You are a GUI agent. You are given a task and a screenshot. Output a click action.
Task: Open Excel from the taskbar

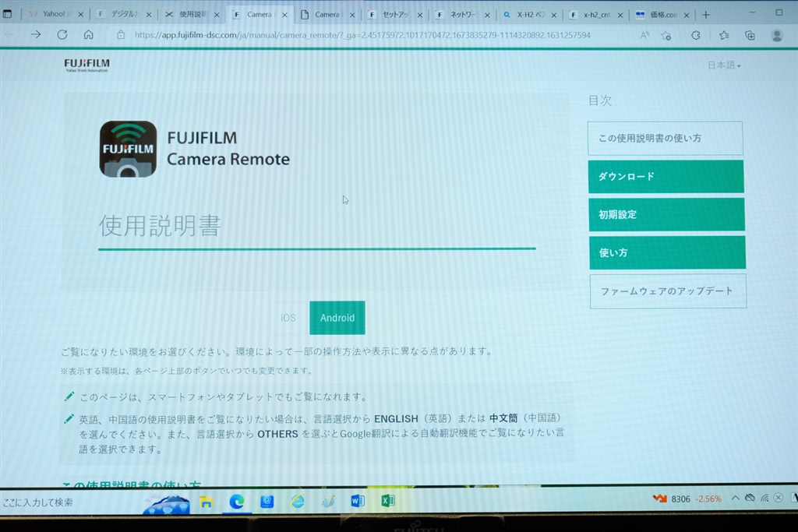(x=388, y=501)
